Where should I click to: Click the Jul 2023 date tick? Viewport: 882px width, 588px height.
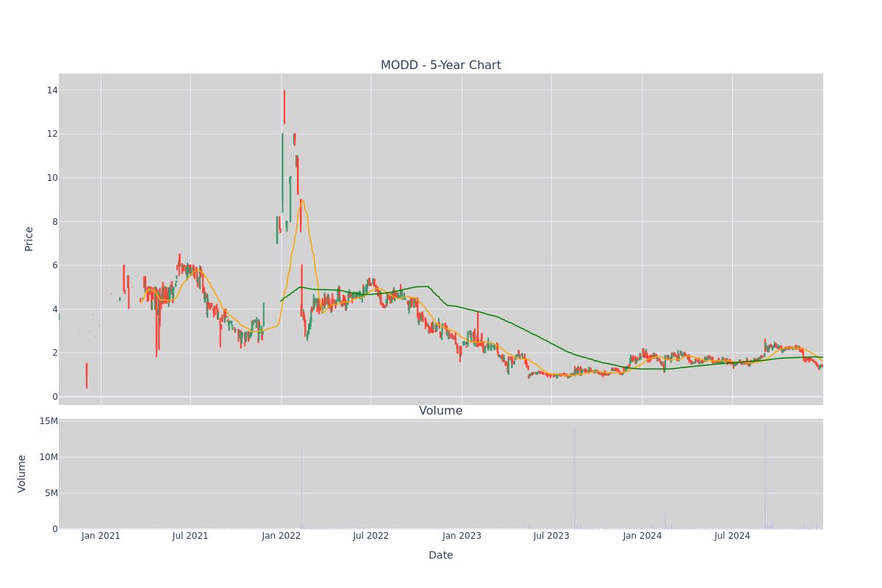pos(551,536)
